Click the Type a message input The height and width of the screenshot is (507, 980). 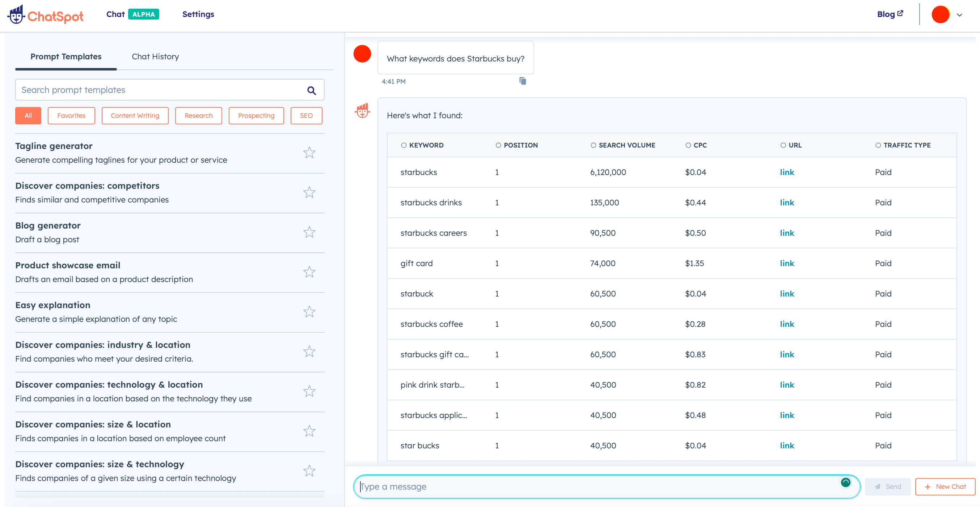(607, 487)
